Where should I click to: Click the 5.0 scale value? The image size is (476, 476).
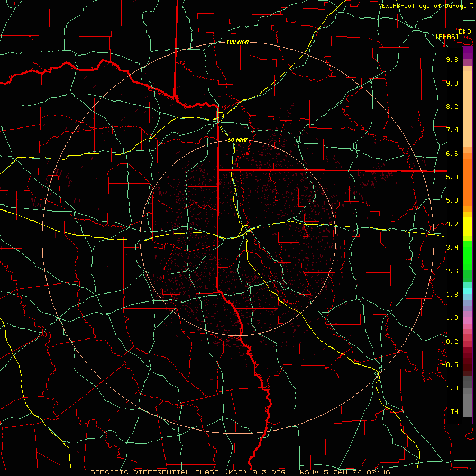click(x=452, y=200)
